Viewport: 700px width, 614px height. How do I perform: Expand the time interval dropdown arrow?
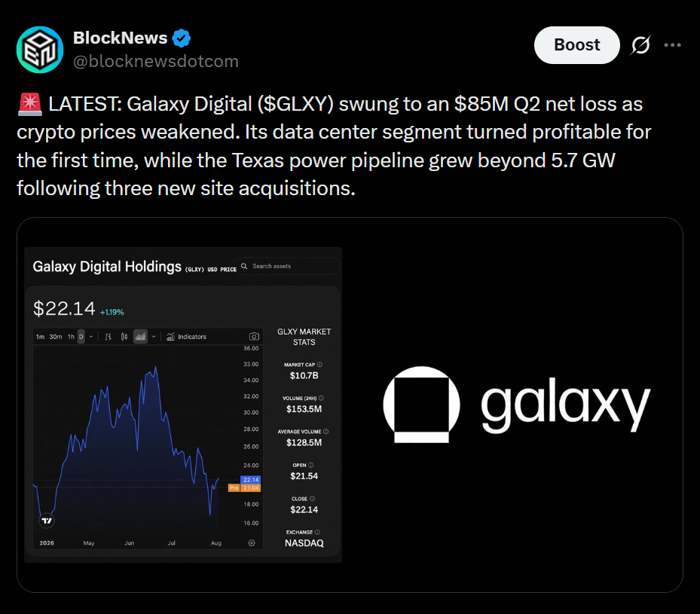click(91, 337)
